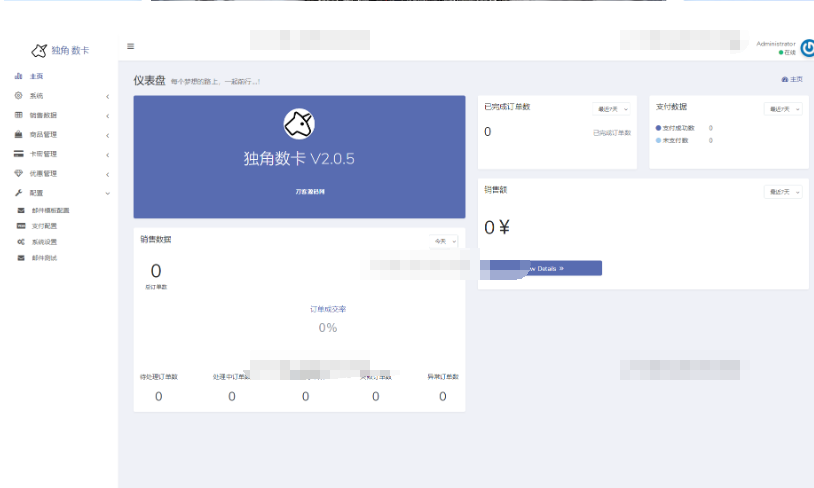Image resolution: width=814 pixels, height=488 pixels.
Task: Click the bar chart icon beside 主页
Action: pos(19,76)
